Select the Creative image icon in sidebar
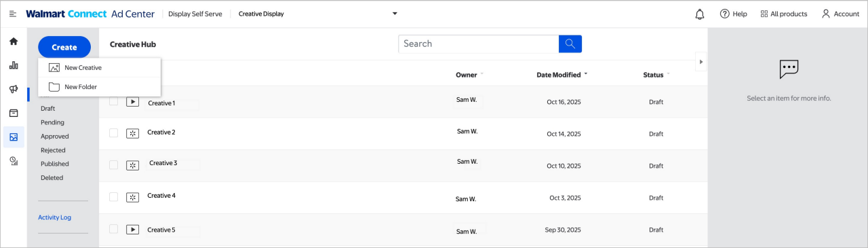This screenshot has height=248, width=868. tap(14, 137)
